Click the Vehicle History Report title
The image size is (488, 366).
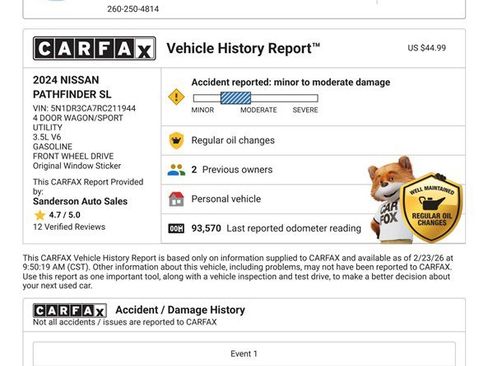coord(243,48)
